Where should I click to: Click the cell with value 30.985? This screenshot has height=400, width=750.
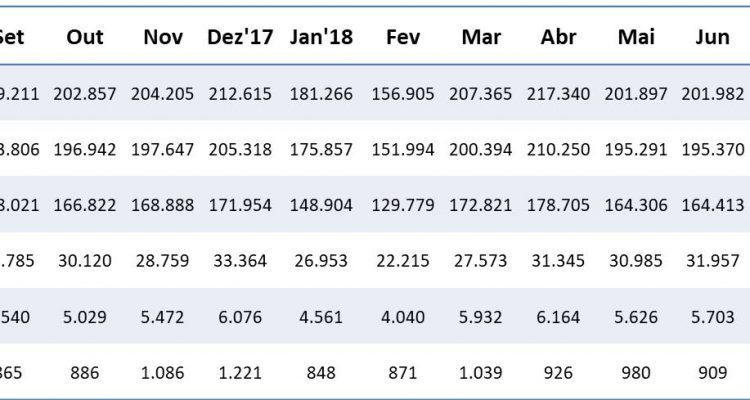click(x=635, y=261)
